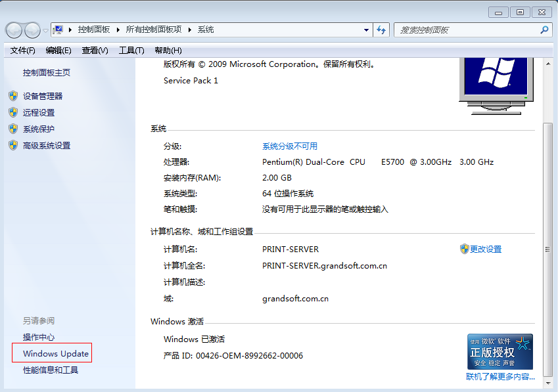Go to 控制面板主页
The image size is (558, 392).
[47, 72]
